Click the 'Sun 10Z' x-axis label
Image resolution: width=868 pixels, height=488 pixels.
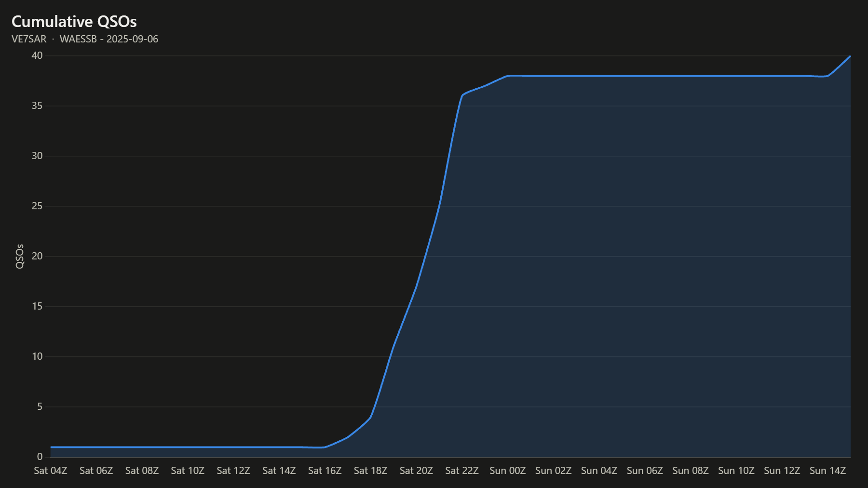[736, 471]
